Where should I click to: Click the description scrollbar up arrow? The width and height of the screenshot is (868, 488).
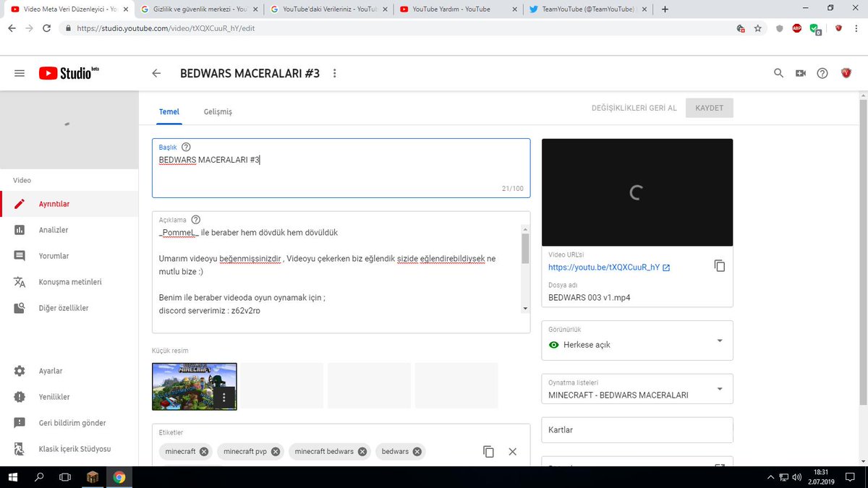tap(525, 229)
